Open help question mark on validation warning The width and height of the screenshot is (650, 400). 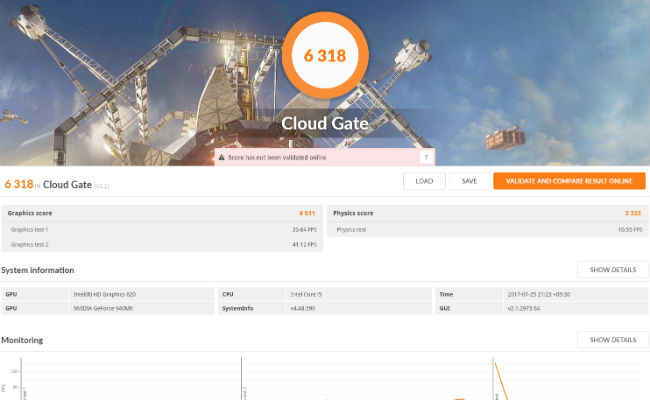(x=426, y=158)
